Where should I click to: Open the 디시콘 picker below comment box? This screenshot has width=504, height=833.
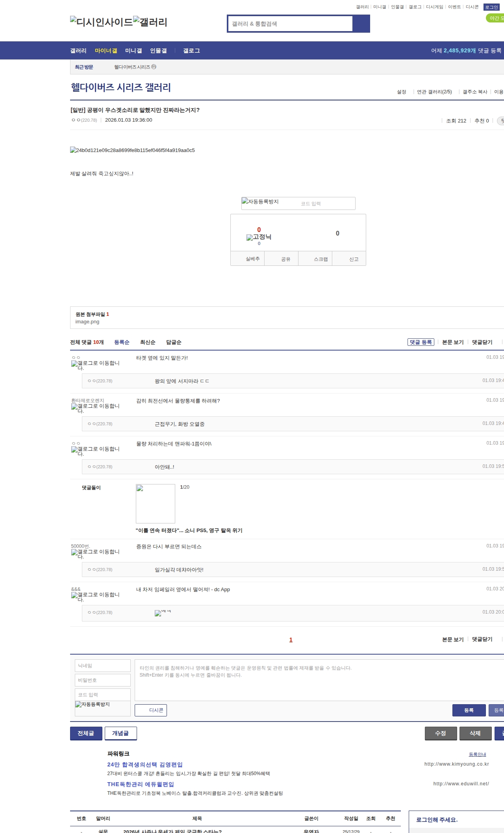[151, 710]
